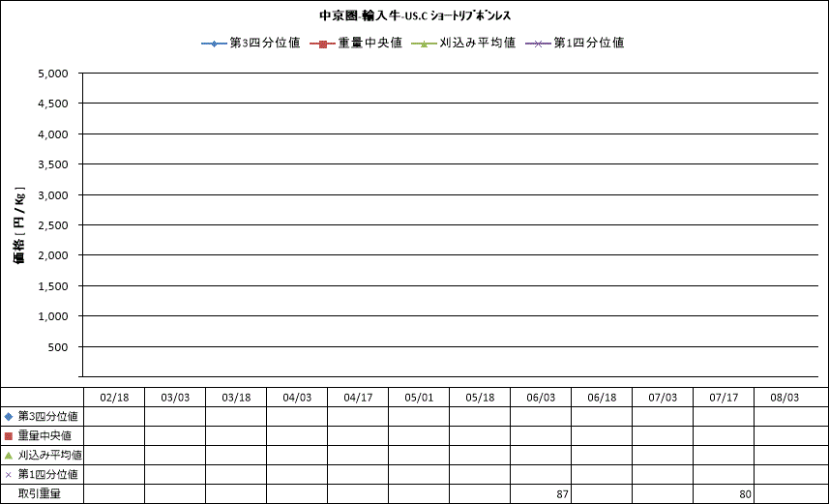
Task: Click the 06/03 date column header
Action: point(541,398)
